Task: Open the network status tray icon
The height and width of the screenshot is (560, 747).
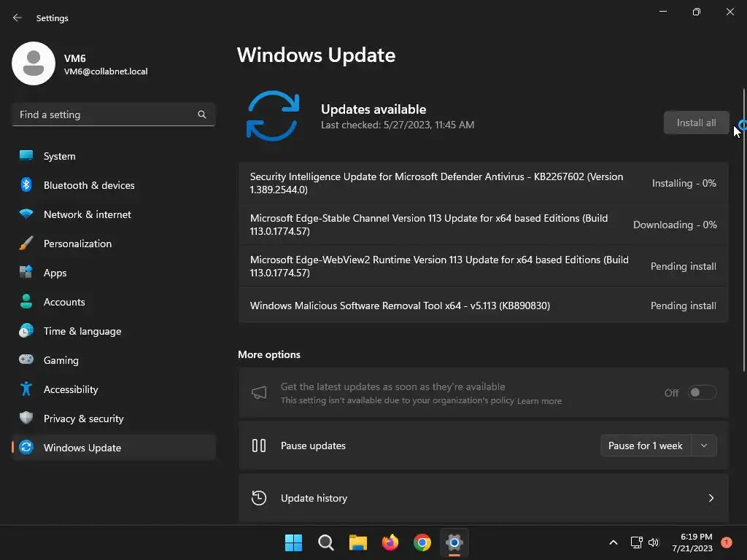Action: click(636, 542)
